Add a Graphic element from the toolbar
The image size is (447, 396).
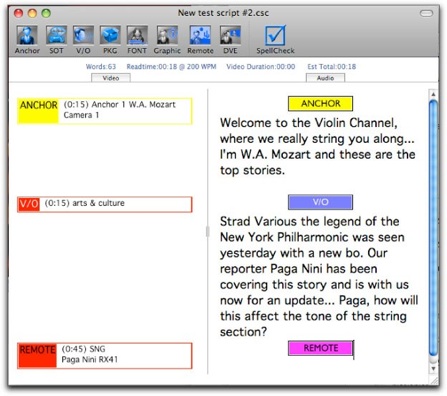[x=167, y=40]
